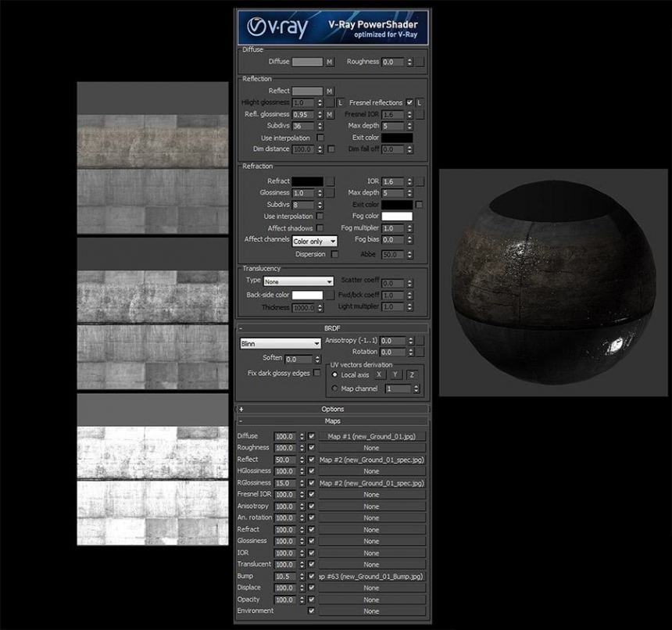672x630 pixels.
Task: Click the Roughness map slot button
Action: pyautogui.click(x=420, y=63)
